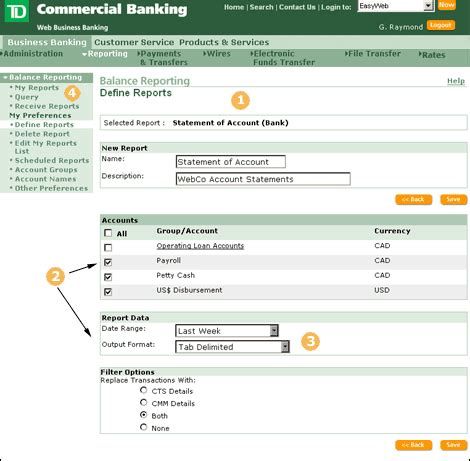Click the USD currency value
This screenshot has width=470, height=461.
(382, 290)
